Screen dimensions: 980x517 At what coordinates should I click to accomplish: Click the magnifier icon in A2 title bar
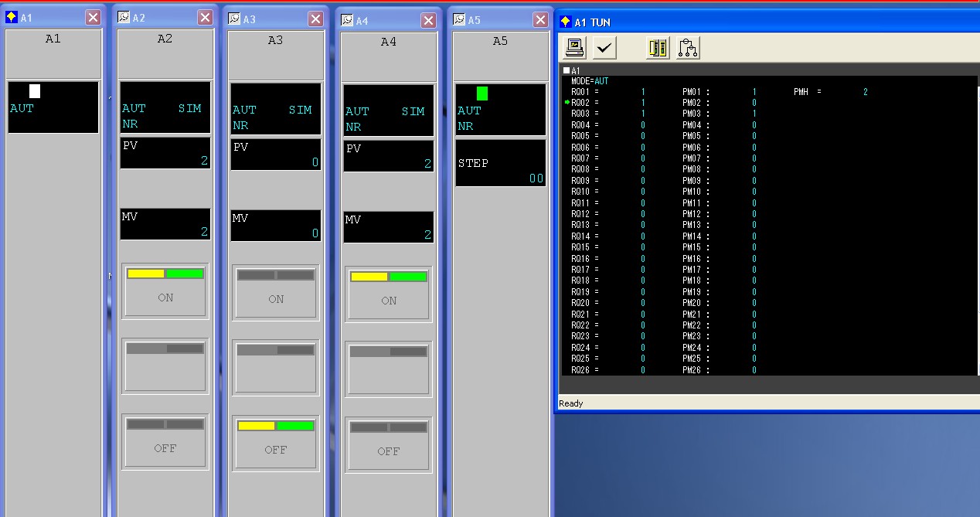(124, 18)
